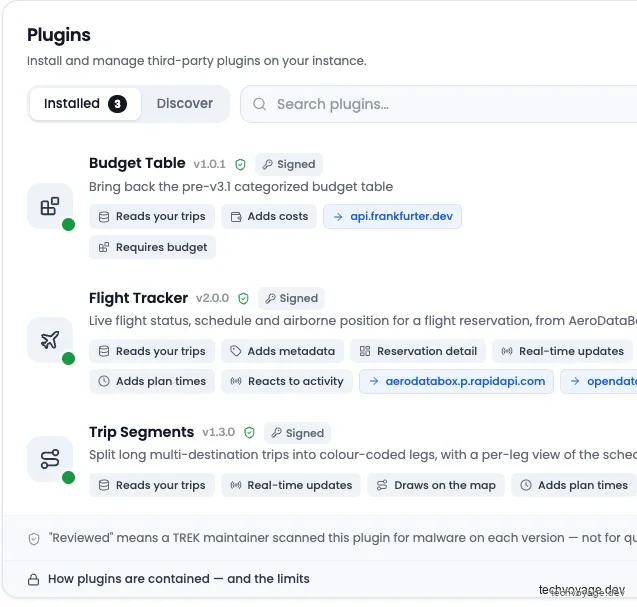Screen dimensions: 637x607
Task: Click the Reacts to activity chip
Action: click(287, 381)
